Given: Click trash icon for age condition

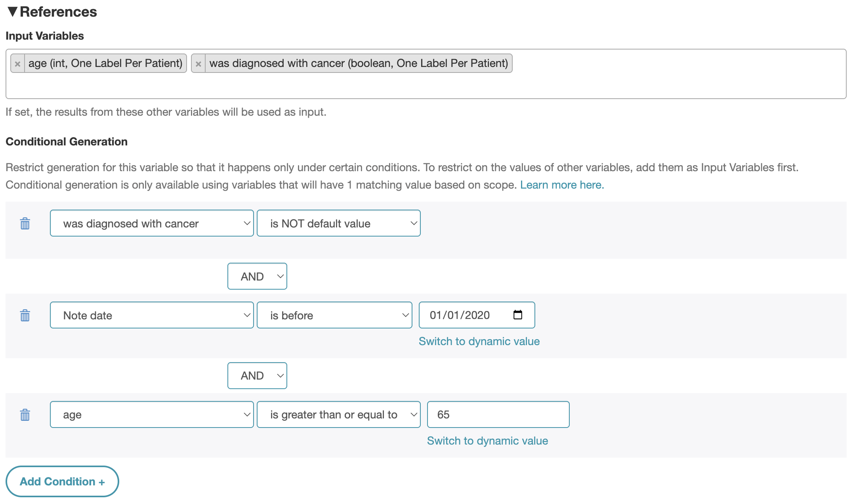Looking at the screenshot, I should point(25,415).
